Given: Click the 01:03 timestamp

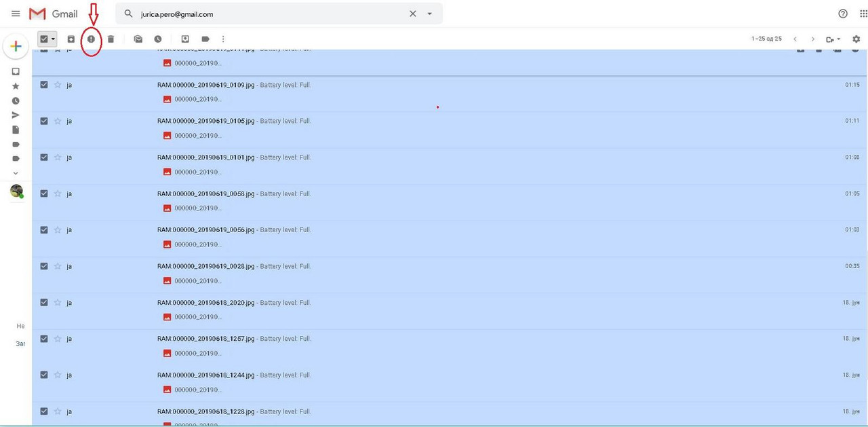Looking at the screenshot, I should 852,229.
